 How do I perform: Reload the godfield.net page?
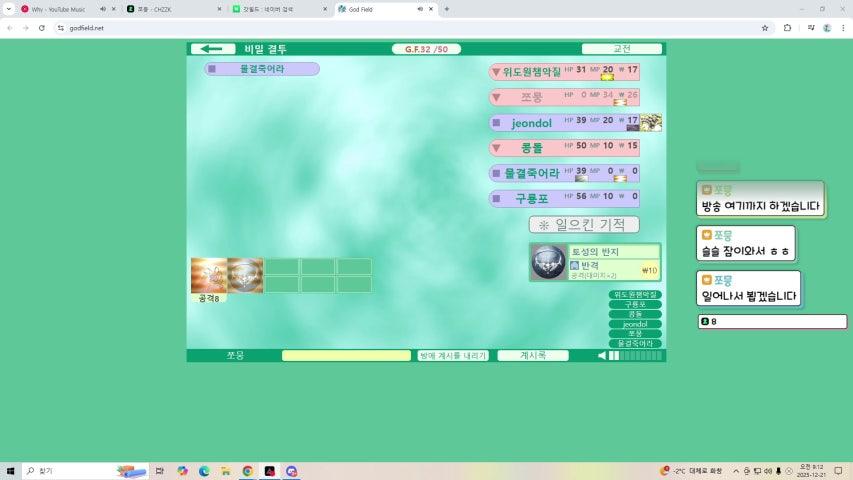42,28
